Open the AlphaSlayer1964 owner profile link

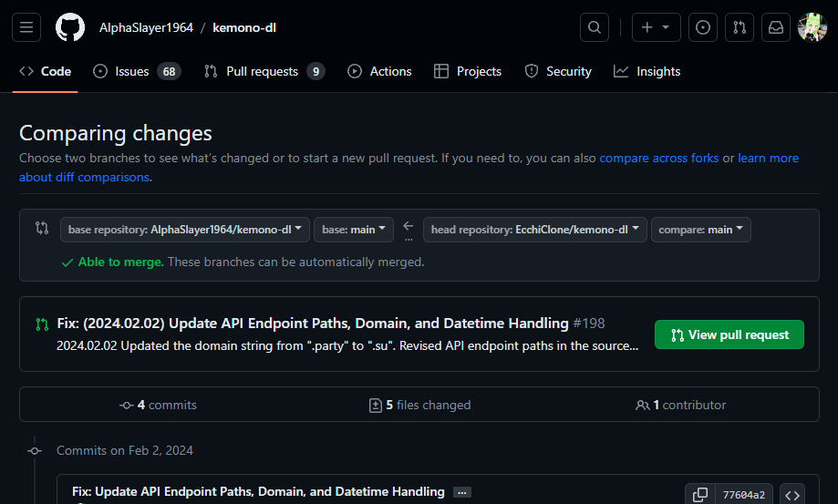(x=146, y=27)
